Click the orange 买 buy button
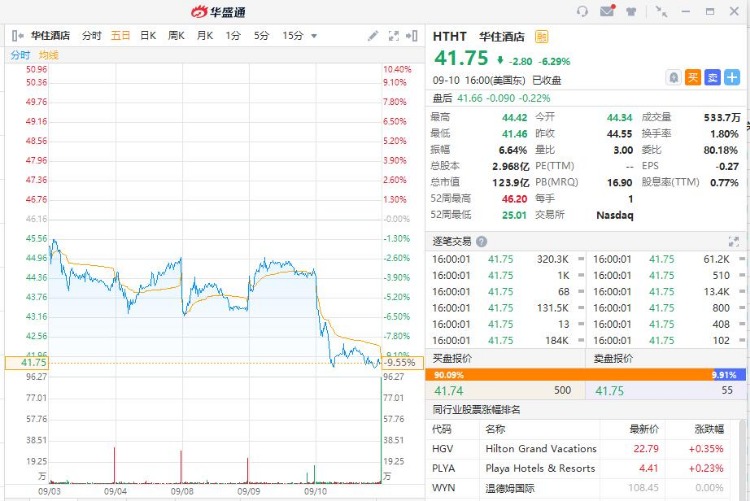The image size is (750, 501). coord(693,77)
